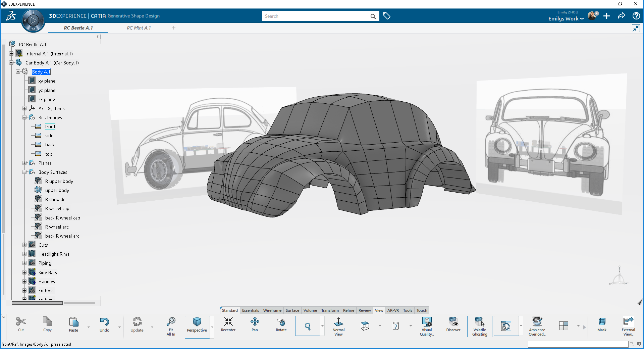Open the RC Mini A.1 tab
The width and height of the screenshot is (644, 349).
click(x=139, y=28)
